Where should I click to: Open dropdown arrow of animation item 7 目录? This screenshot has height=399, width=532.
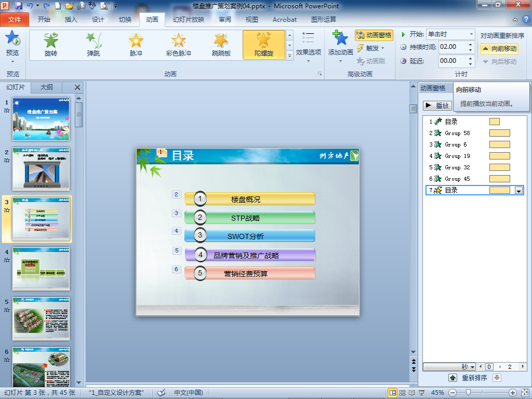tap(518, 191)
